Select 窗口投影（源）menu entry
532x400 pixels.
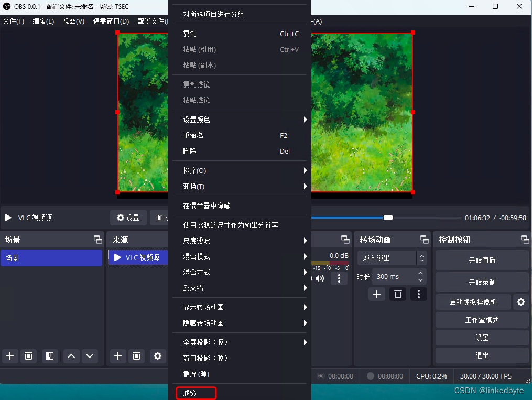pos(240,358)
